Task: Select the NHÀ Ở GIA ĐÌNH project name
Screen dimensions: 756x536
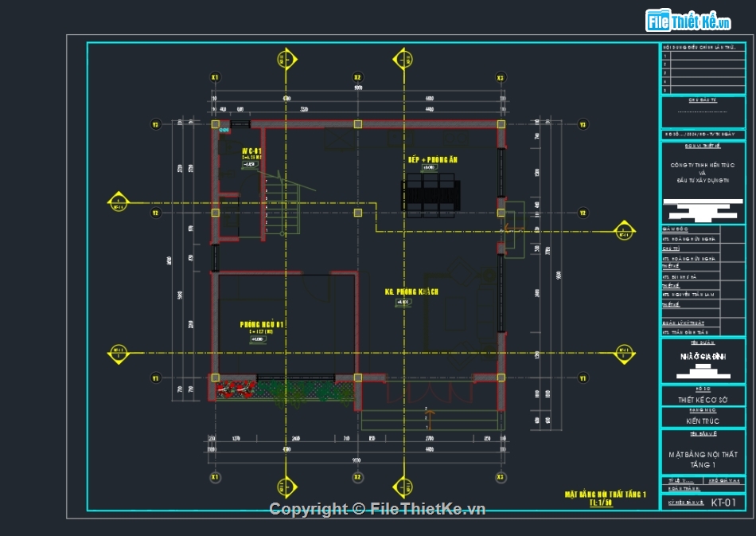Action: (x=703, y=357)
